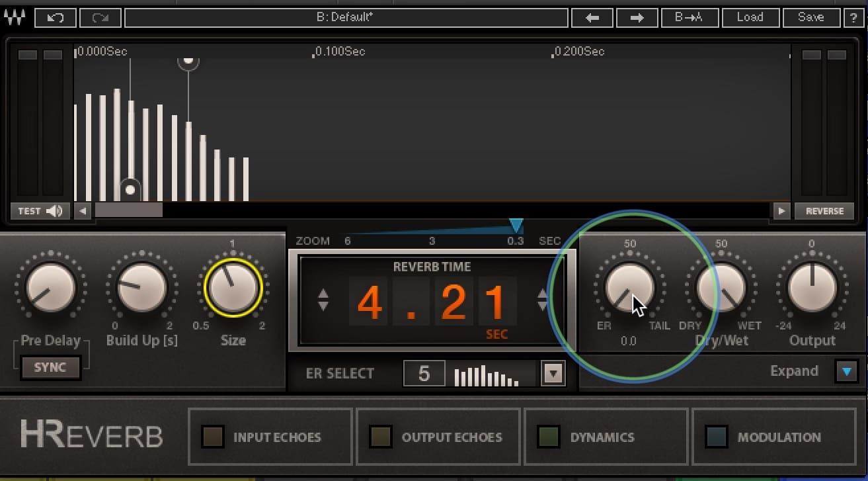Go to next preset with right arrow

(x=637, y=17)
